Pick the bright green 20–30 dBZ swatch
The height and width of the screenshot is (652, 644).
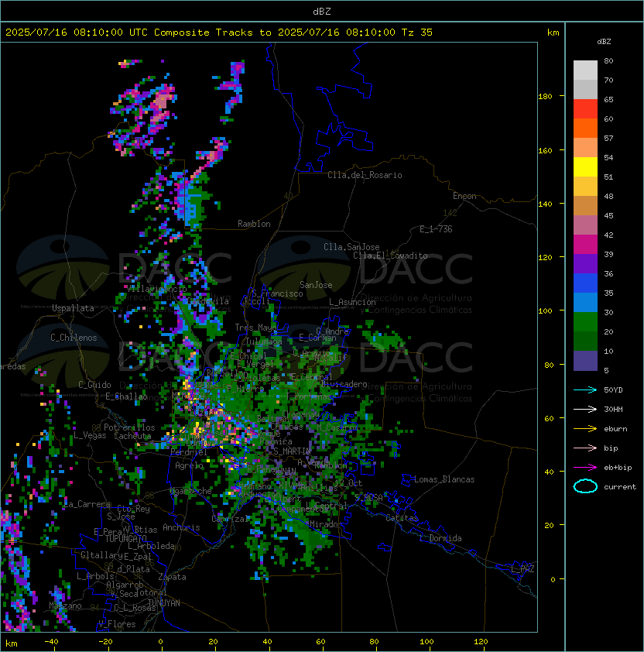pyautogui.click(x=585, y=322)
